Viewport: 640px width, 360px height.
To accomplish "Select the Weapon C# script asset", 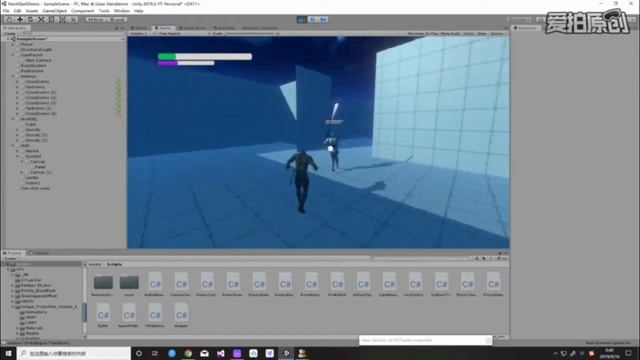I will click(181, 316).
